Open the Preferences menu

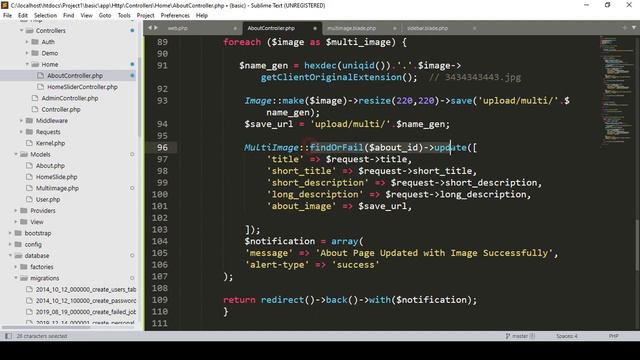point(175,16)
